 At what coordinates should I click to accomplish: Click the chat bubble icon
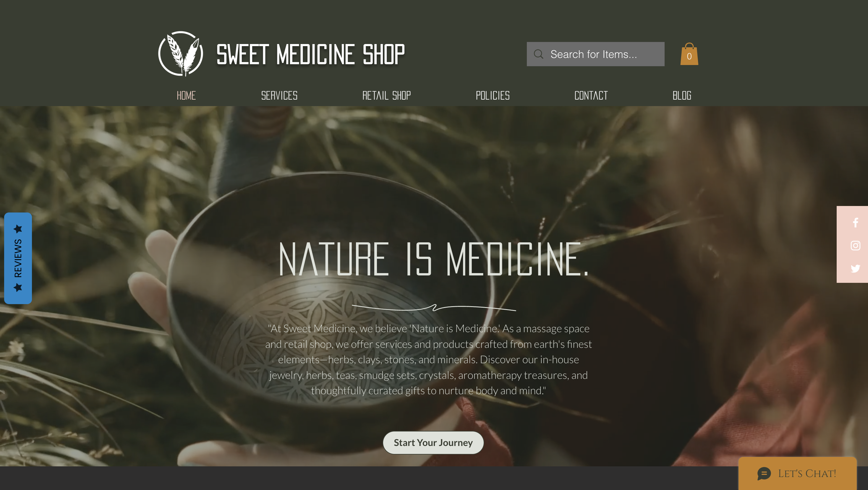(x=764, y=473)
